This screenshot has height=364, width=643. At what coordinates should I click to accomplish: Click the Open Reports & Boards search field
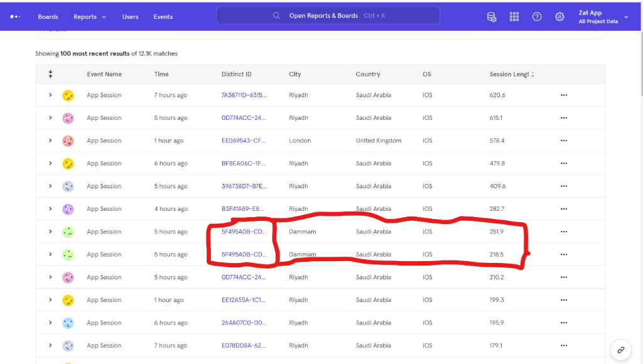point(328,16)
